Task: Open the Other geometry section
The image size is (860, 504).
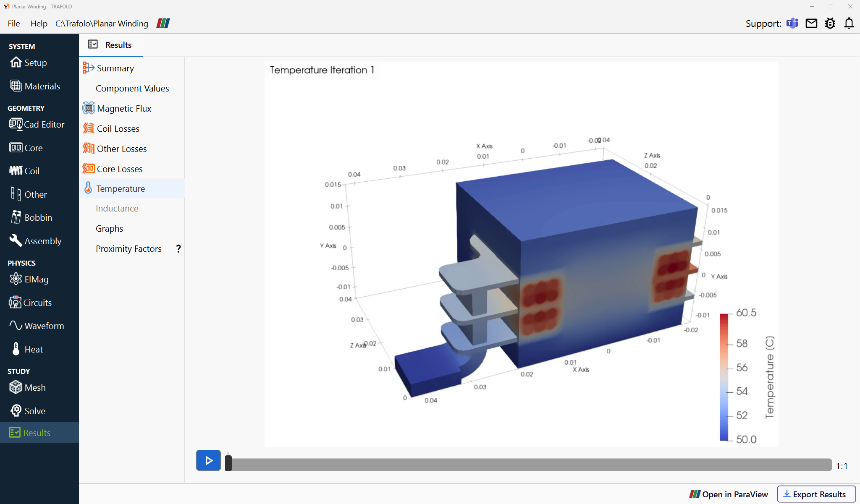Action: (29, 194)
